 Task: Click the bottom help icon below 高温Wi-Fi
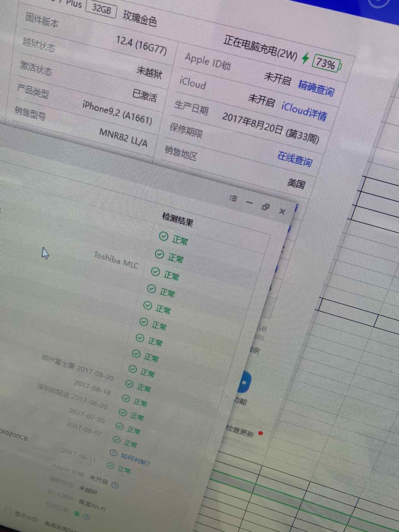[86, 517]
